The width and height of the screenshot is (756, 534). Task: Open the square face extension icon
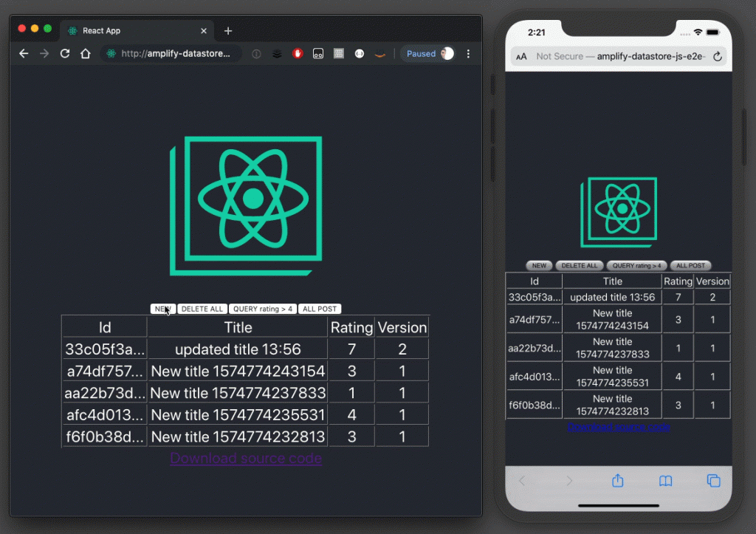318,53
